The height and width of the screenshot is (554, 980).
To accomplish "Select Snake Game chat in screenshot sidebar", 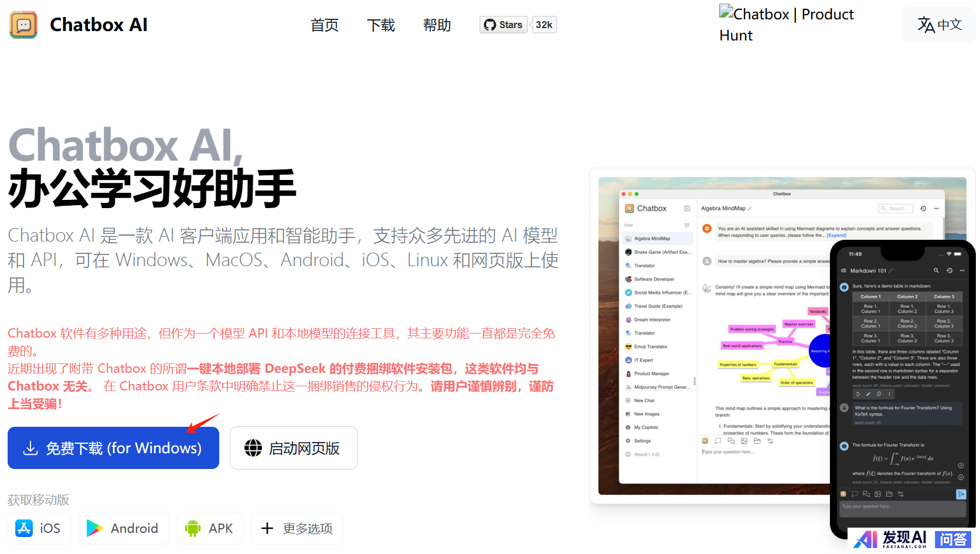I will pyautogui.click(x=658, y=252).
